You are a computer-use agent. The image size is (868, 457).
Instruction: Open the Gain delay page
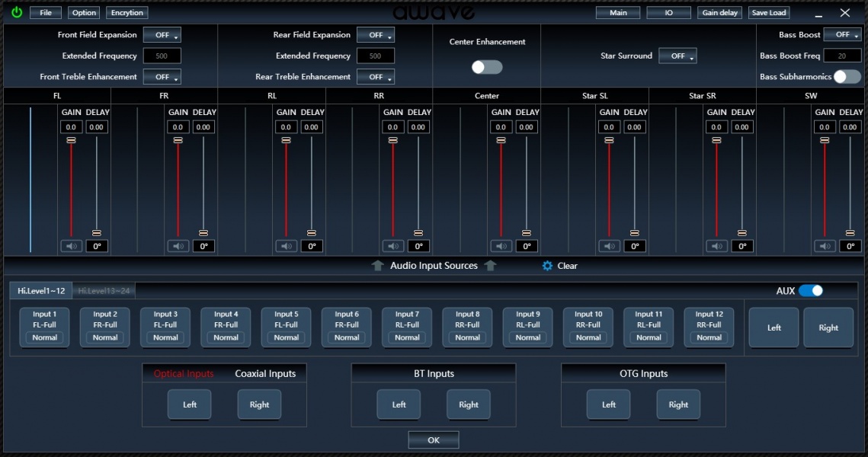[719, 13]
